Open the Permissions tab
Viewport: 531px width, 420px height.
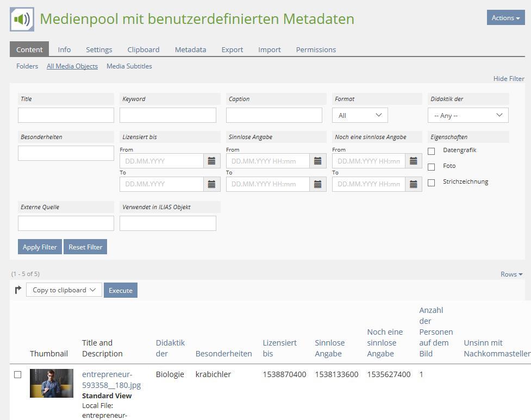click(x=316, y=49)
